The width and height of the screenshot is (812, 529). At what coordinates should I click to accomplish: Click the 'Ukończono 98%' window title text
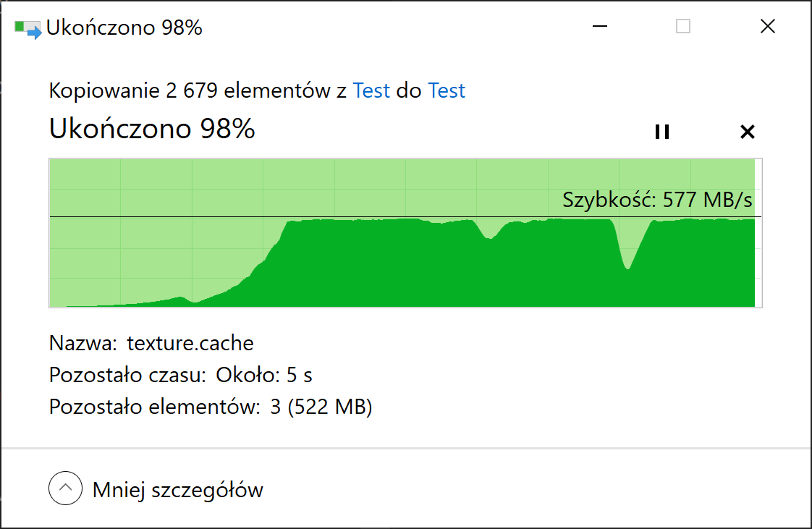click(124, 28)
